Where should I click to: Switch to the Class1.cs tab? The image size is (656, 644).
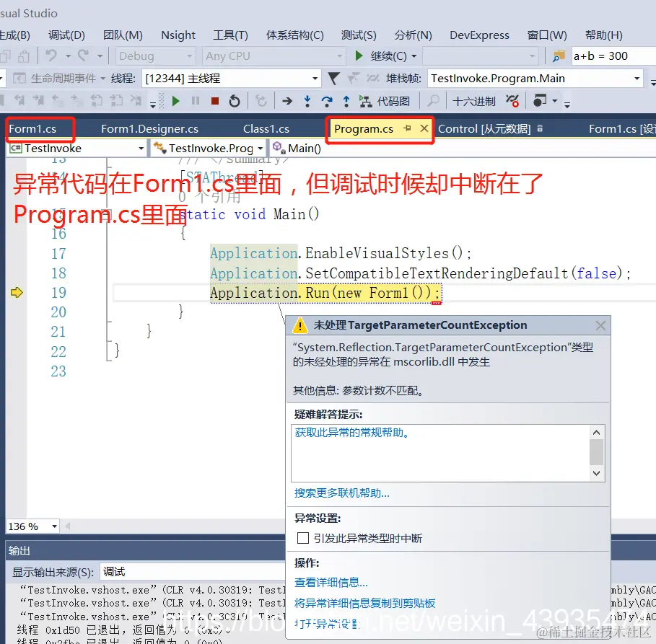point(266,129)
